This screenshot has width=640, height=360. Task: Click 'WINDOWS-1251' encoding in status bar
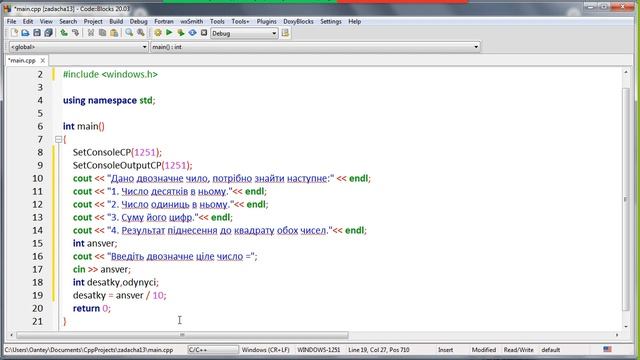click(x=319, y=350)
